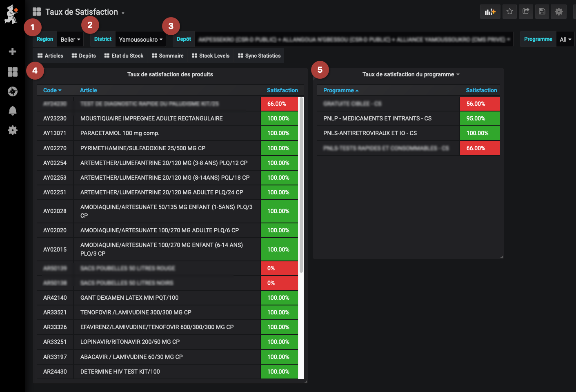Open the Dashboards grid icon in sidebar
576x392 pixels.
[13, 72]
